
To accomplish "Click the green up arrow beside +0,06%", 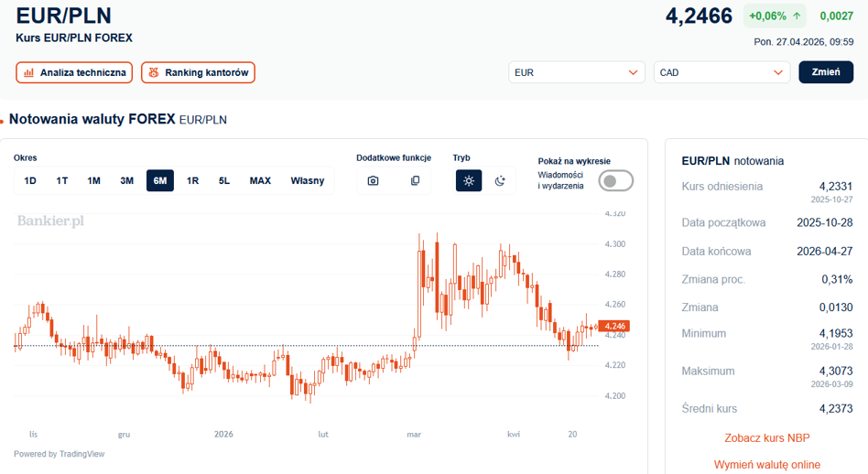I will pos(797,16).
